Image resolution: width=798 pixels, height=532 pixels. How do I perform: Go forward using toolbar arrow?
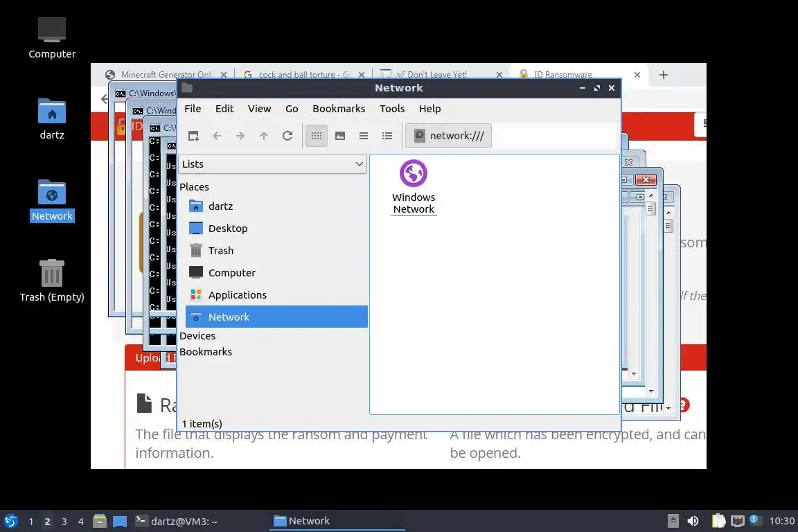click(x=240, y=136)
